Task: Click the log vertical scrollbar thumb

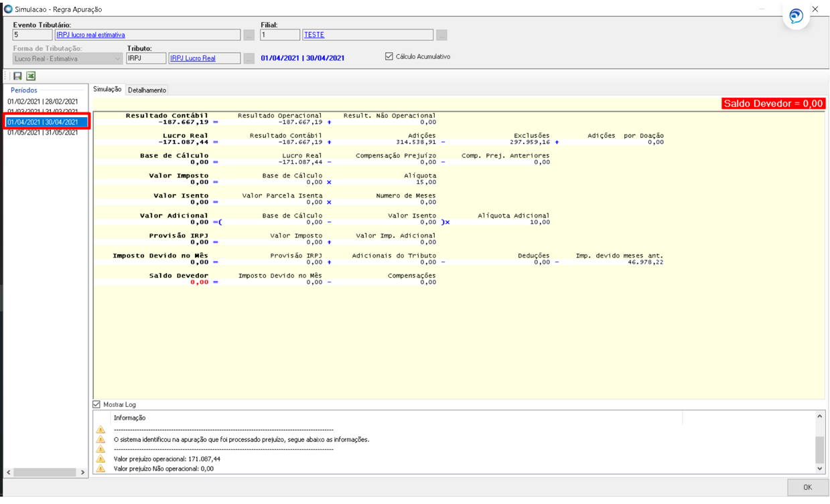Action: pyautogui.click(x=820, y=448)
